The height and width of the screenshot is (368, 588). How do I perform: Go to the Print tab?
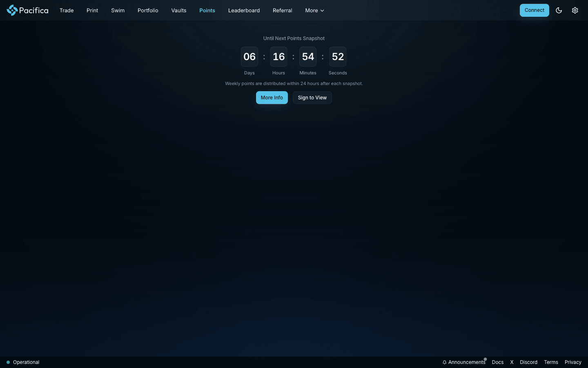(x=92, y=10)
